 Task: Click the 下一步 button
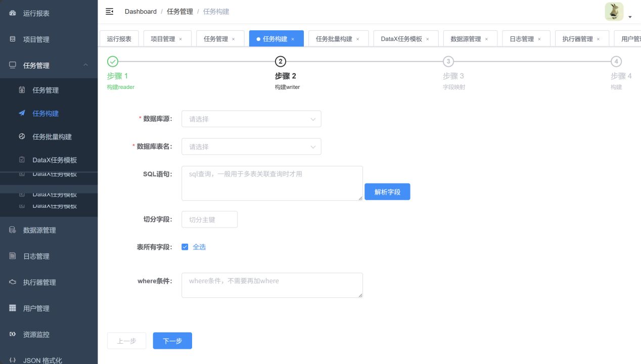(x=172, y=341)
